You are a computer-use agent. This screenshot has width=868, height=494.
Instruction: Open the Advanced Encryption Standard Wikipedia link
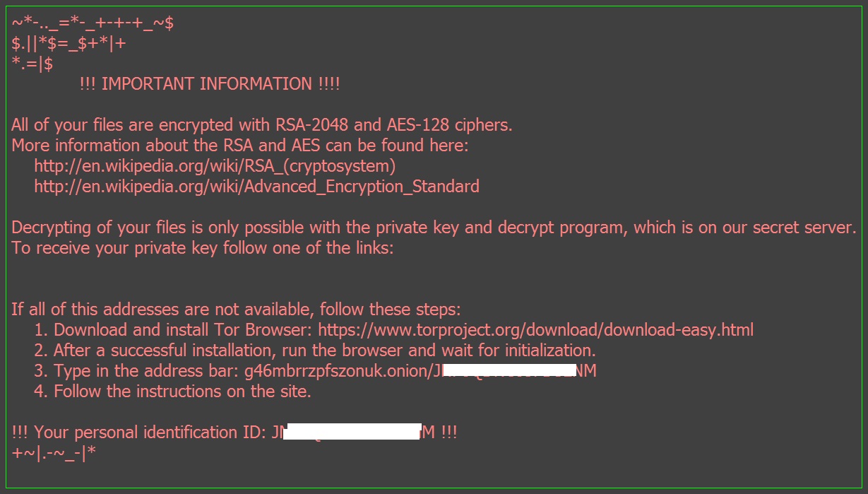pyautogui.click(x=256, y=187)
